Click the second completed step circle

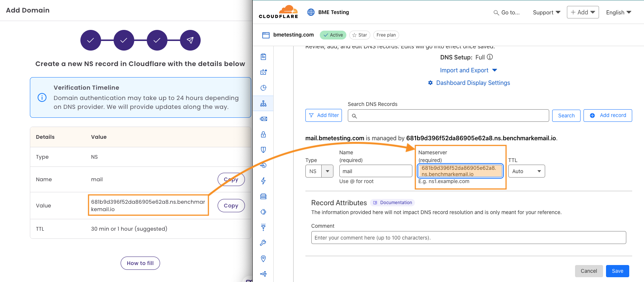(x=124, y=40)
